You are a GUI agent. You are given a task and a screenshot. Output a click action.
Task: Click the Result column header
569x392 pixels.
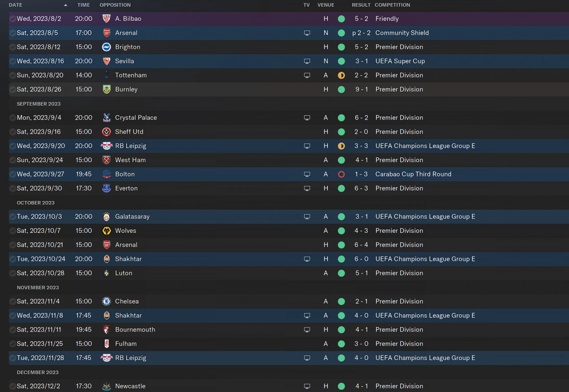coord(361,5)
